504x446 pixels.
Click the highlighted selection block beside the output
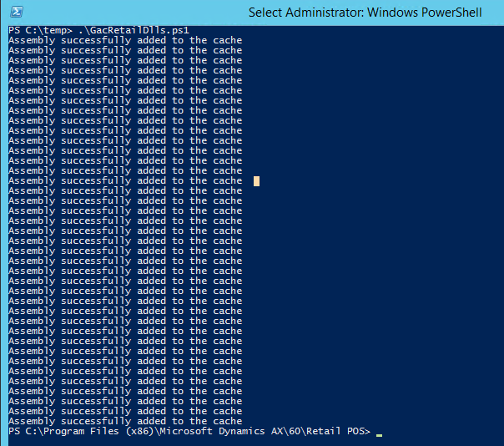click(x=257, y=180)
